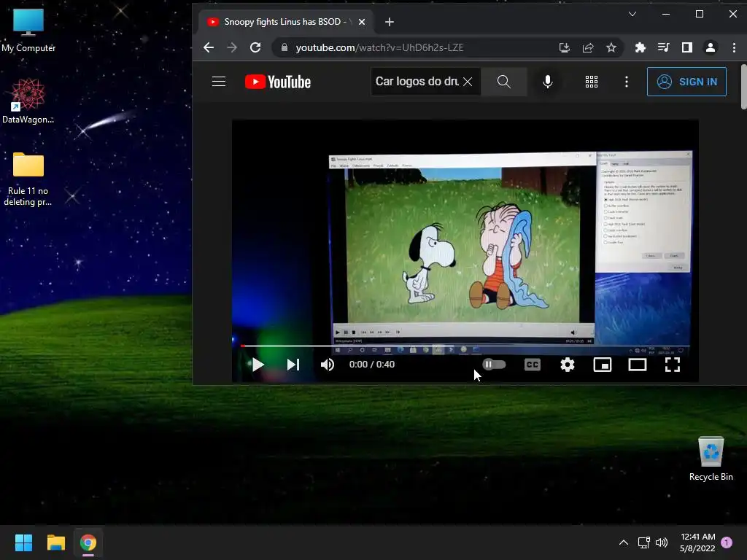
Task: Install app from address bar icon
Action: tap(565, 47)
